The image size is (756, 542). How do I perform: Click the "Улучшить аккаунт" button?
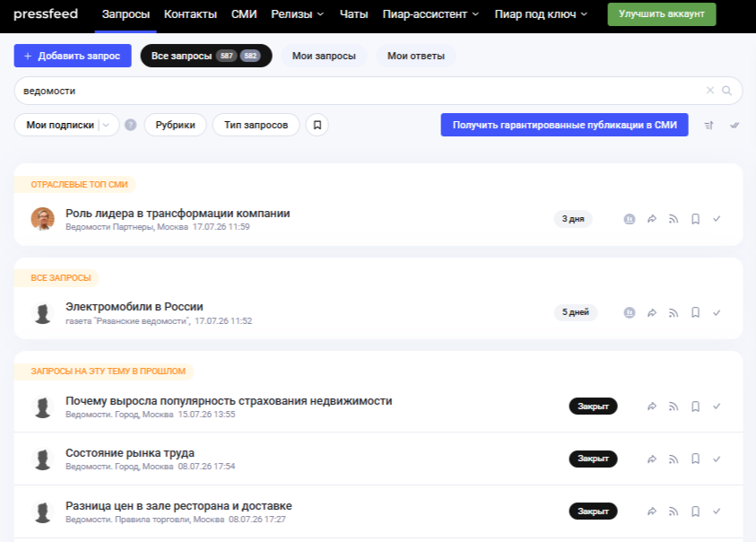[662, 14]
